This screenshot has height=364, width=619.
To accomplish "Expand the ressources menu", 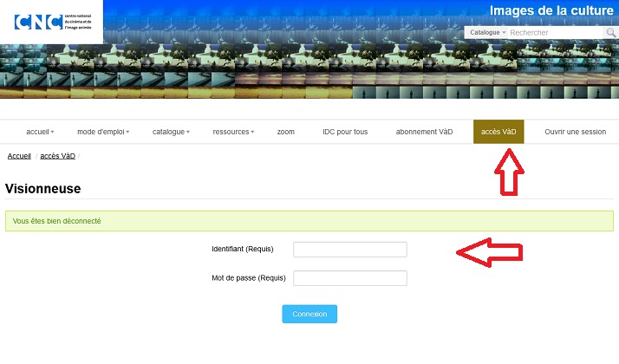I will tap(233, 132).
